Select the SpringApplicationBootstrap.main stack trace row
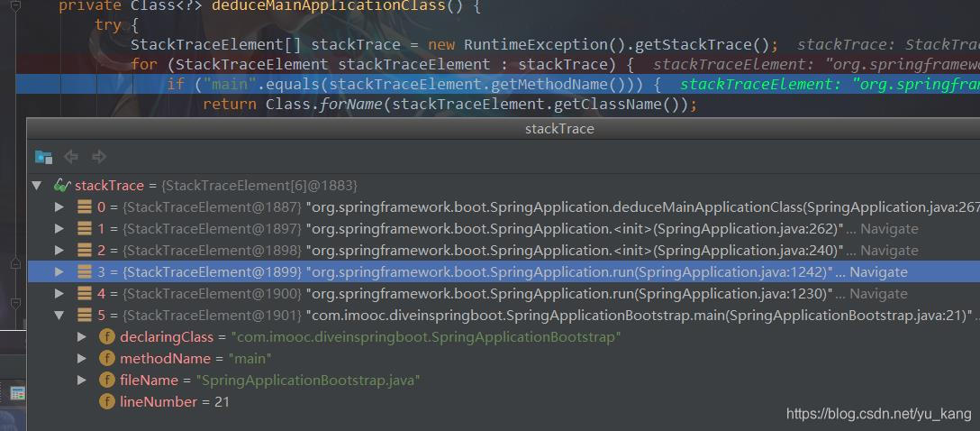The image size is (980, 431). [504, 316]
